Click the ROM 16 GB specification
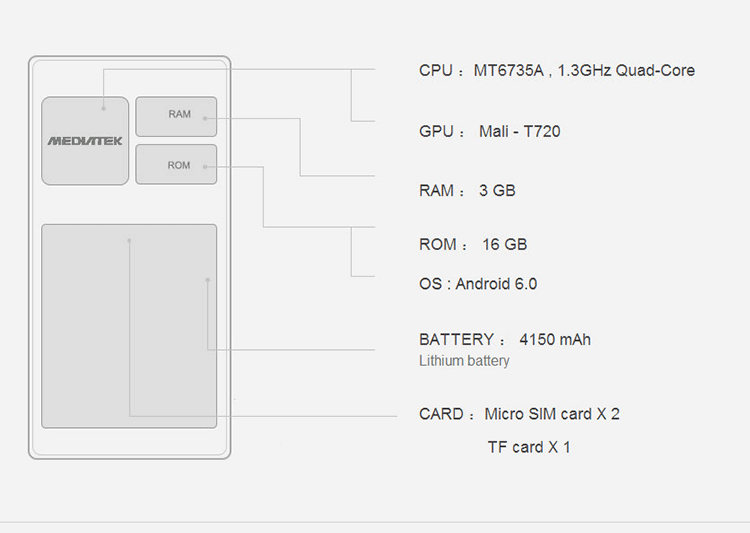The height and width of the screenshot is (533, 750). (473, 244)
